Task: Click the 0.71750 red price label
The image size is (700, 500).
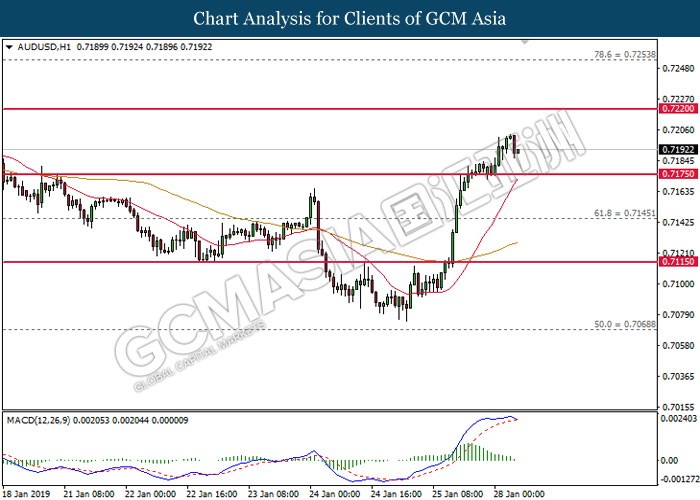Action: [678, 174]
